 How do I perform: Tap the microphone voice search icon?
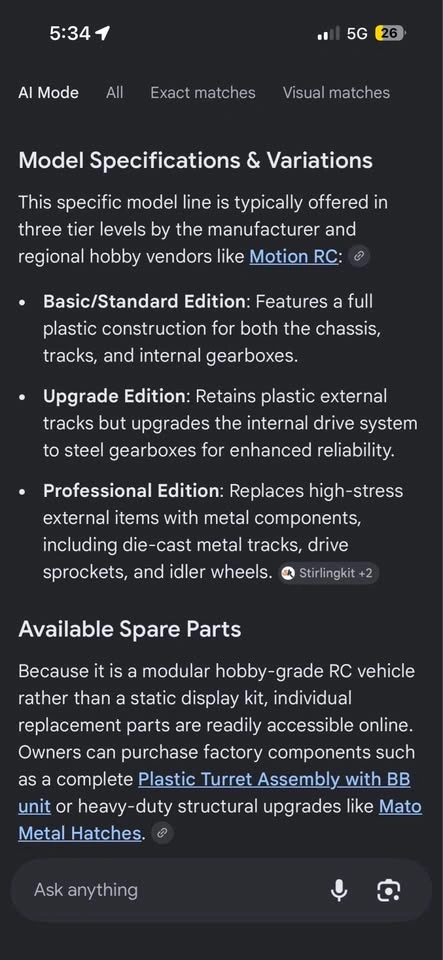coord(339,890)
